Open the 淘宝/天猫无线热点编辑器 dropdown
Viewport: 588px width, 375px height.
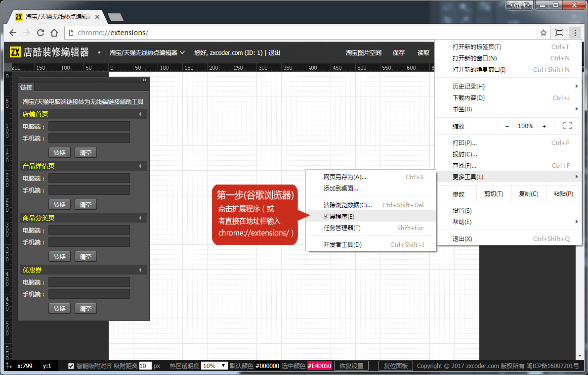147,53
